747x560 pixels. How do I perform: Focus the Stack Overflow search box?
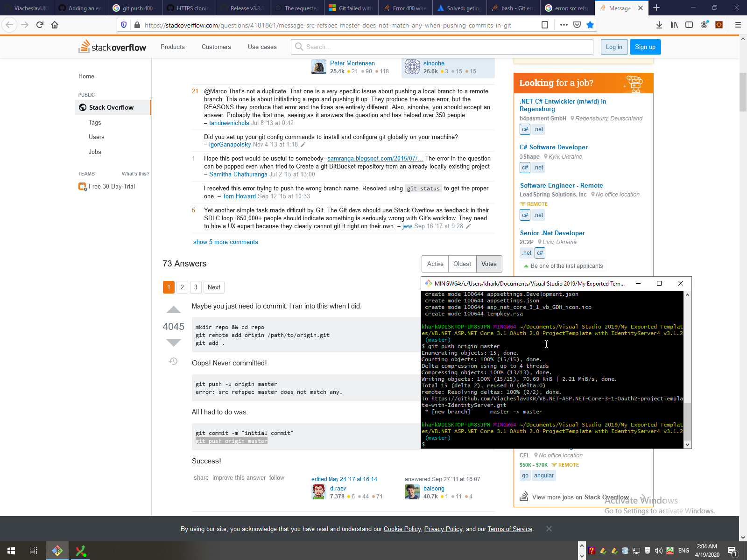click(442, 47)
